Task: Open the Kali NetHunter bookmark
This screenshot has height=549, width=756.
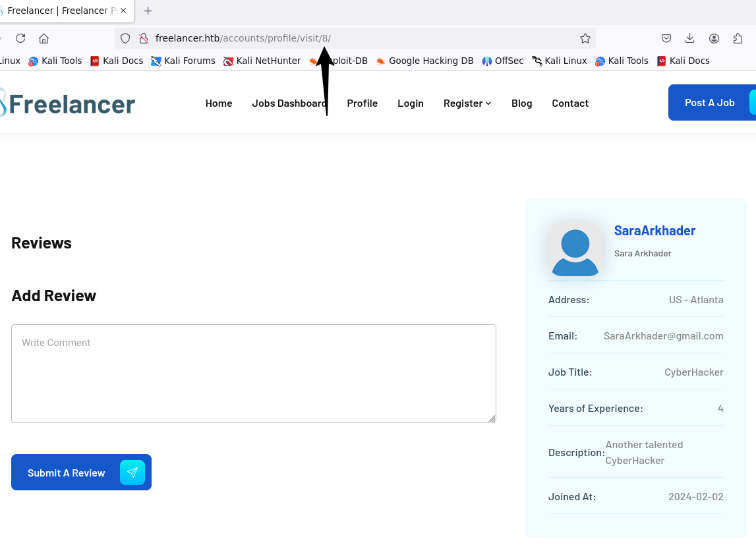Action: pos(262,61)
